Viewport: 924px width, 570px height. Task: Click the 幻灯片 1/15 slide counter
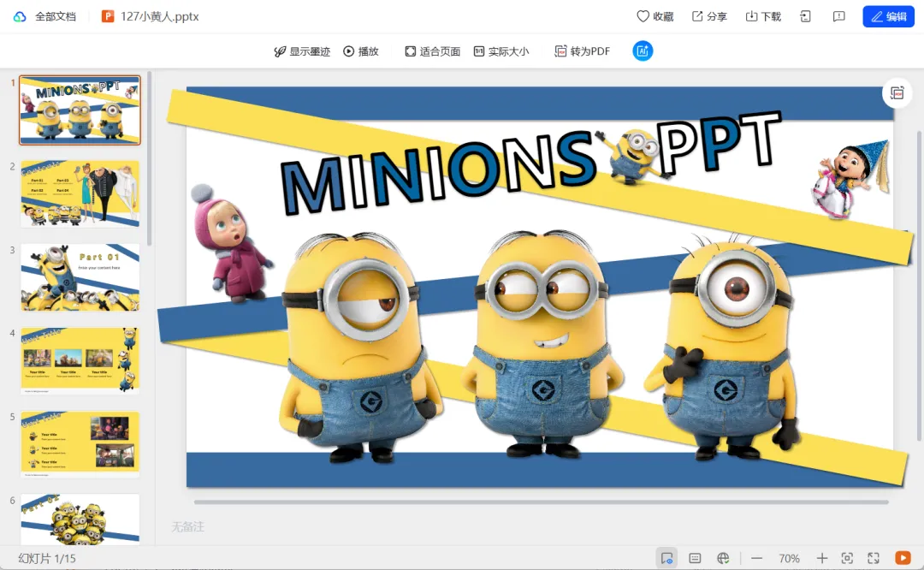point(47,558)
